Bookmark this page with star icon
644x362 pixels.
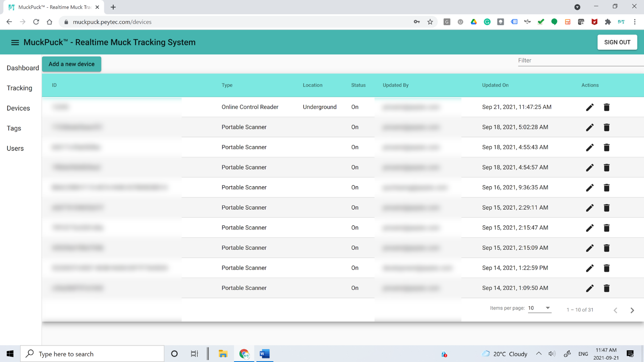pyautogui.click(x=430, y=22)
